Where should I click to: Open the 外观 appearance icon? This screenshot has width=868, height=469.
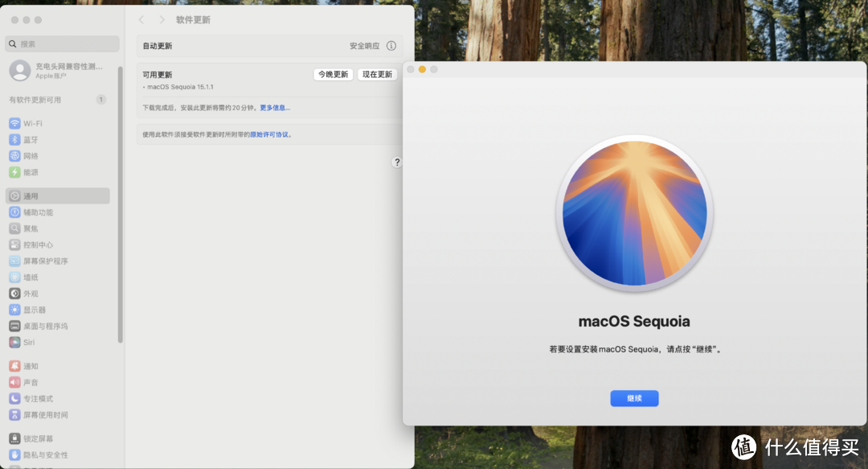click(15, 294)
